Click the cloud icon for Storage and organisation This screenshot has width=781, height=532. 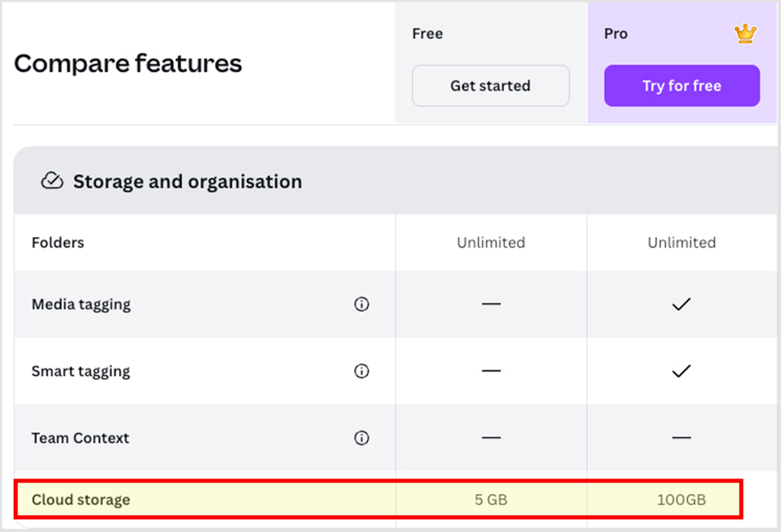pyautogui.click(x=51, y=181)
